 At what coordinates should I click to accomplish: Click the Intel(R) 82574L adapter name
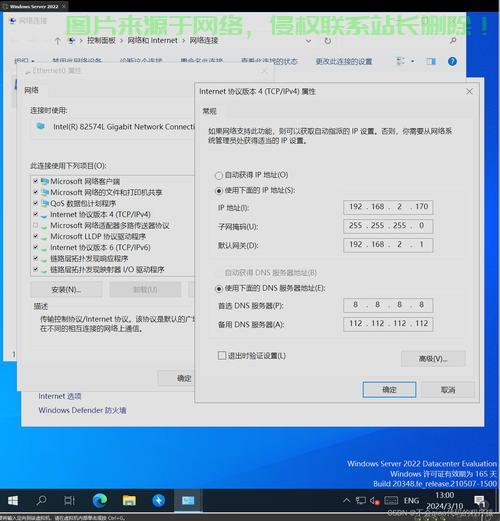[124, 127]
